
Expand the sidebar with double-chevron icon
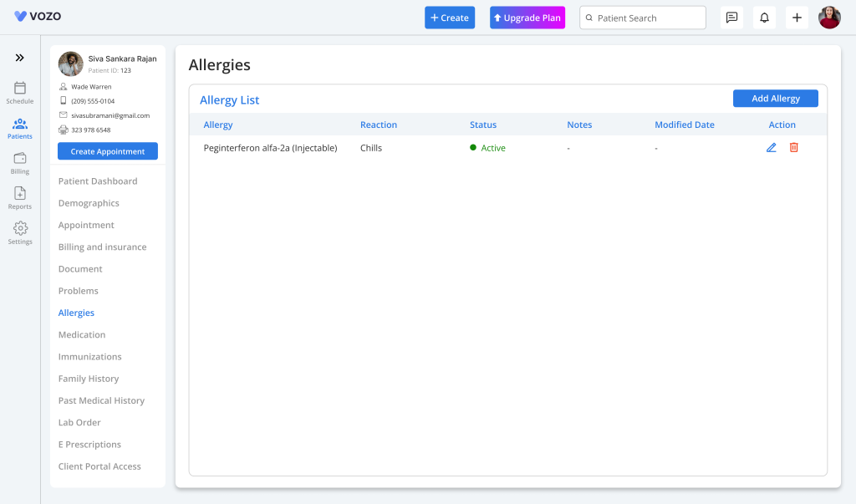[x=20, y=58]
